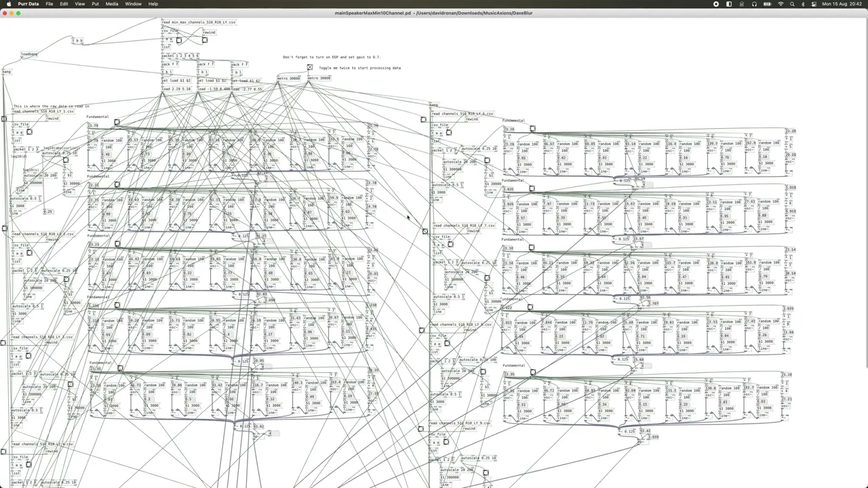Click bang left of read channels_S10_R10_LY_1.csv
868x488 pixels.
click(x=4, y=119)
